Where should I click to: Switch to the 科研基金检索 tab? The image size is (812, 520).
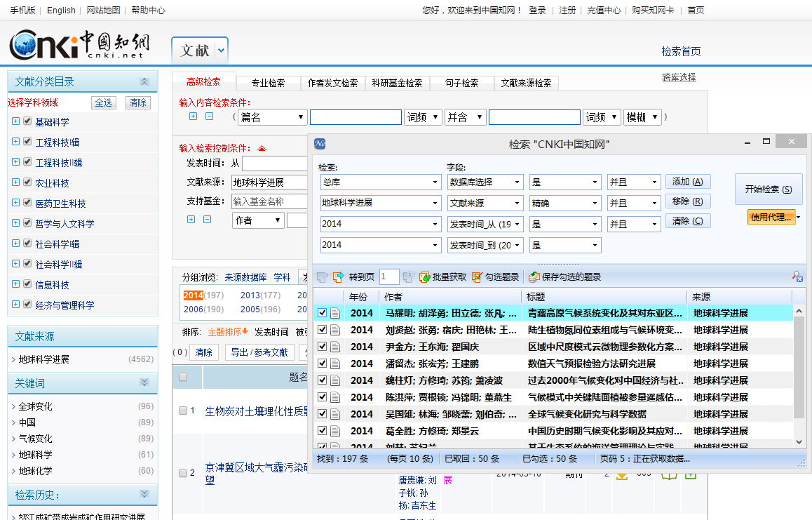(x=397, y=83)
